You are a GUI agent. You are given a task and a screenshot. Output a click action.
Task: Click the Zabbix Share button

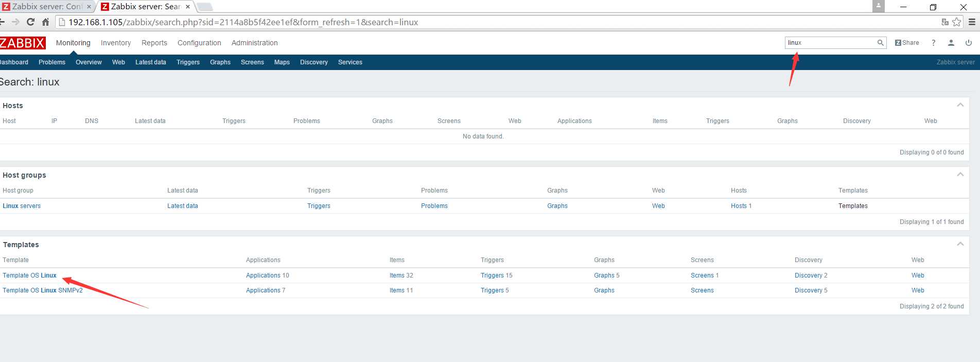[x=906, y=43]
